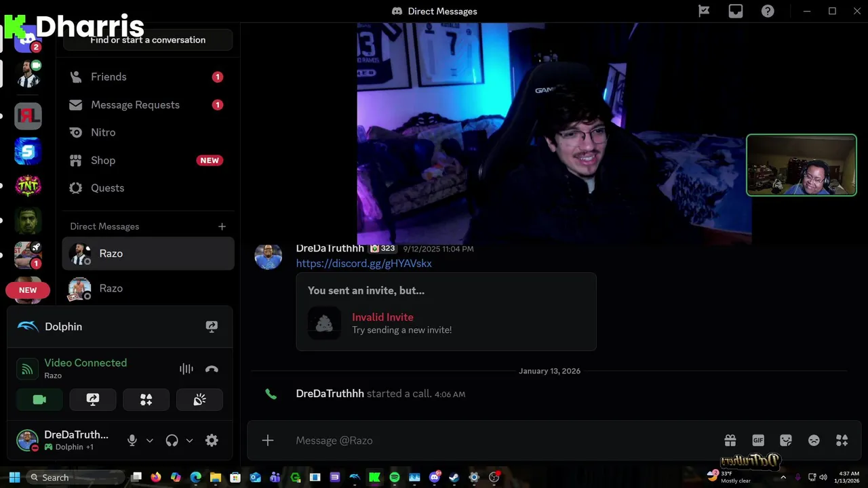Select the selected Razo direct message

(x=148, y=253)
